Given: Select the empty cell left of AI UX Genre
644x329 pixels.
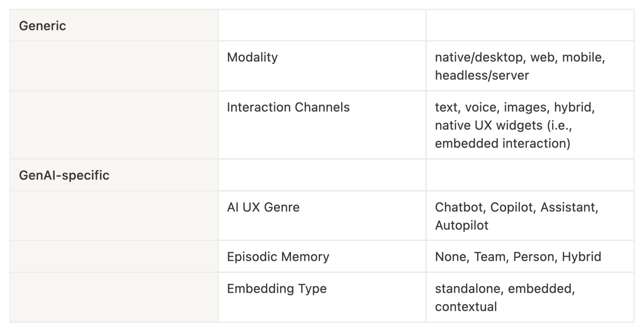Looking at the screenshot, I should pos(114,216).
